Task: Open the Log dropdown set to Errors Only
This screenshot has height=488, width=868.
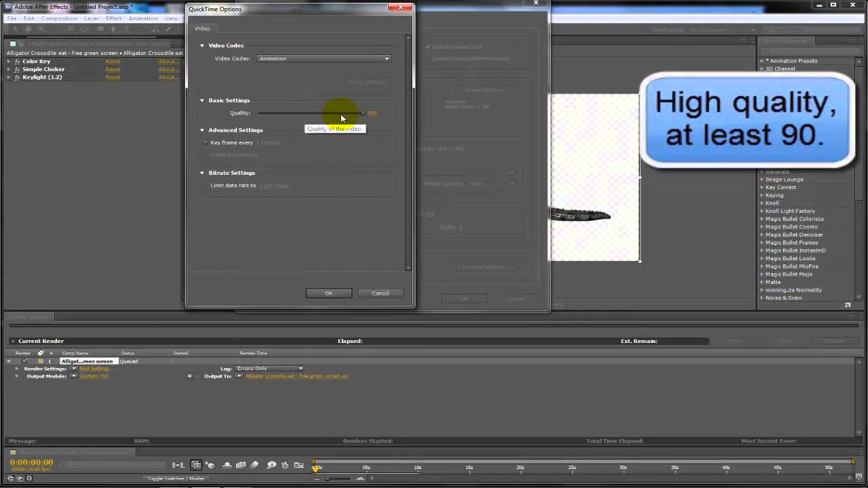Action: point(269,369)
